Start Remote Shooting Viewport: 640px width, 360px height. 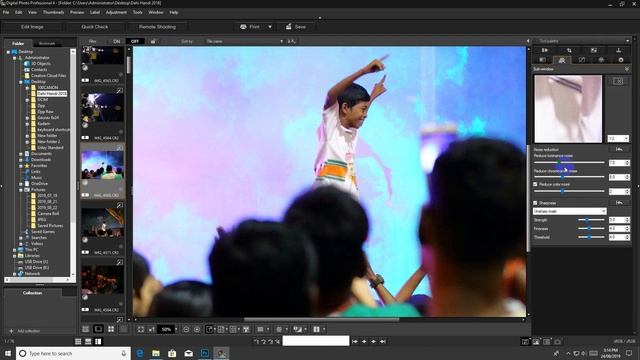[157, 27]
